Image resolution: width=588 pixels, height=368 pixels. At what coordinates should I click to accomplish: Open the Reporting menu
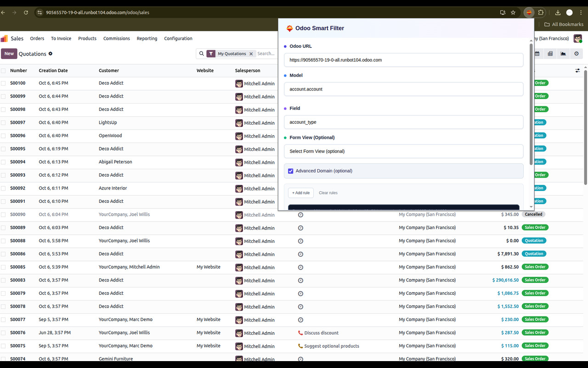(147, 39)
